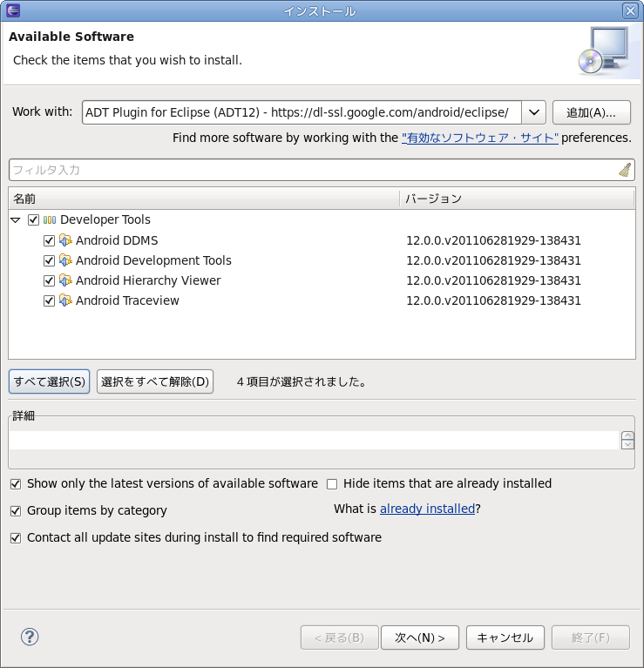
Task: Click the Eclipse icon in the title bar
Action: [x=13, y=10]
